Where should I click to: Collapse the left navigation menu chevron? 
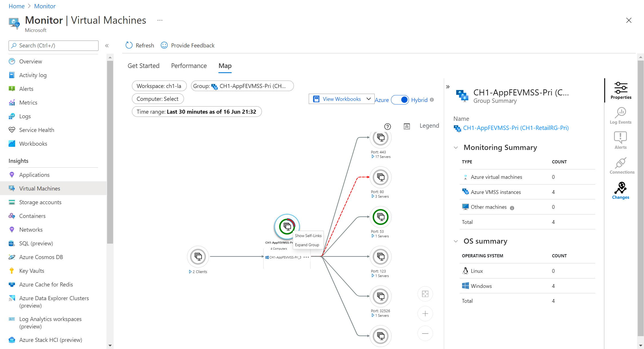[x=107, y=46]
